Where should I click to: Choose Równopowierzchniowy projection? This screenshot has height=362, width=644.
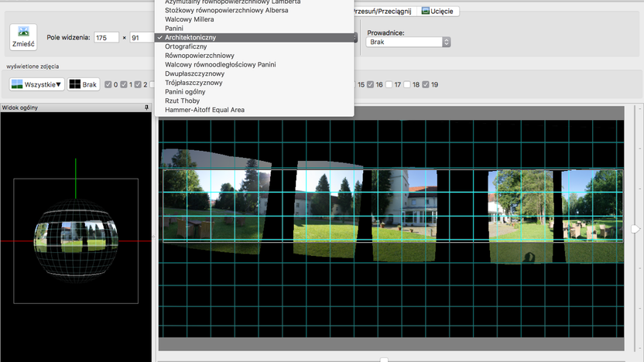(x=254, y=56)
